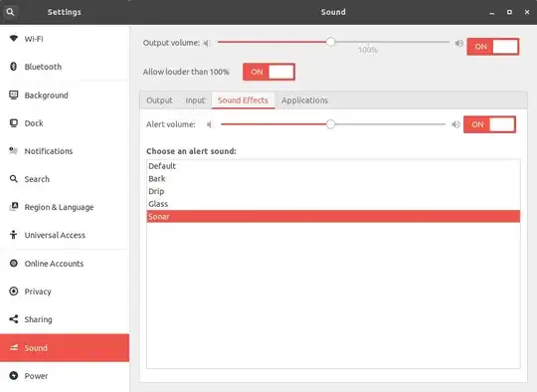
Task: Click the low volume icon beside Alert volume
Action: coord(209,124)
